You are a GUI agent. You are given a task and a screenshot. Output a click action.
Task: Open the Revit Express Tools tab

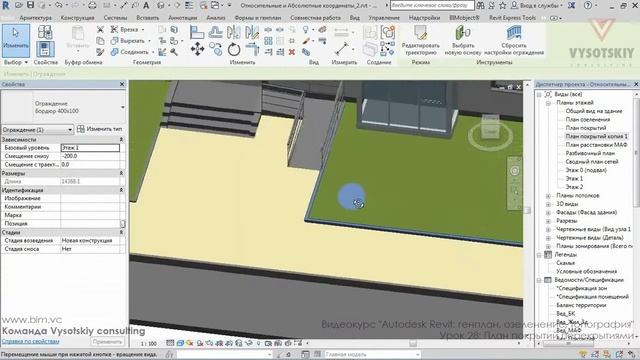pos(512,18)
